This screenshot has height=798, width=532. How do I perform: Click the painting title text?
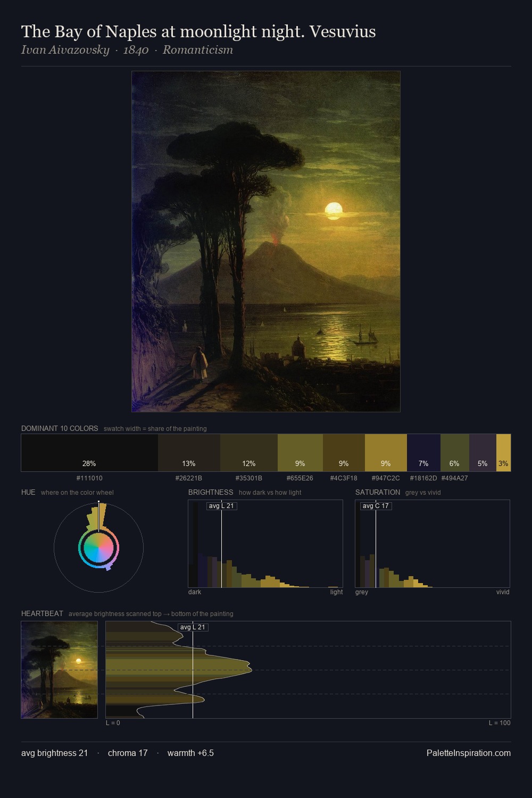(198, 32)
